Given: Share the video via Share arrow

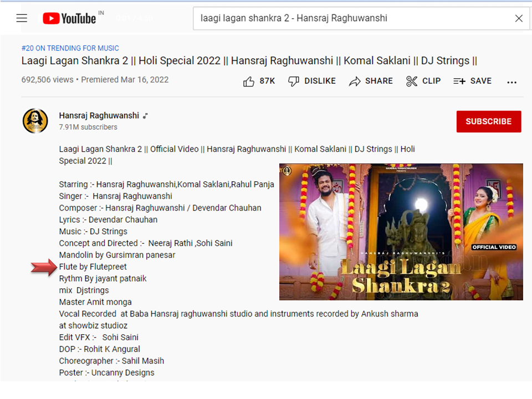Looking at the screenshot, I should pos(355,81).
